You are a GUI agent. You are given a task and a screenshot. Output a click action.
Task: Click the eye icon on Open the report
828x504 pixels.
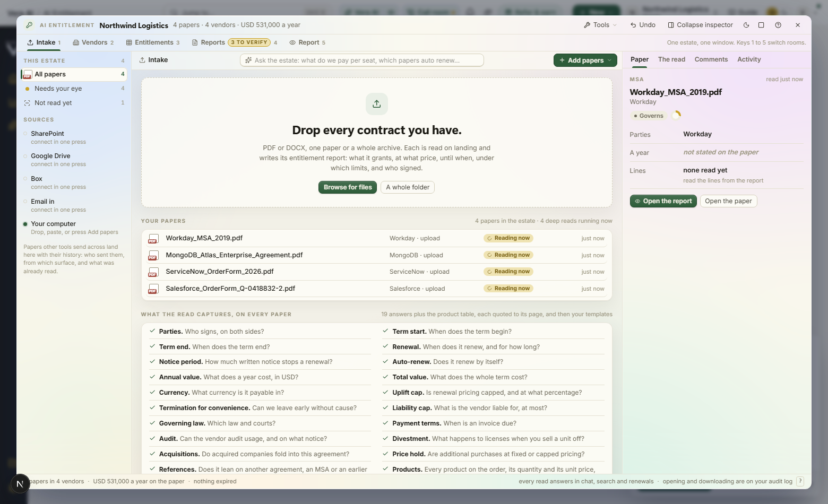pos(637,201)
